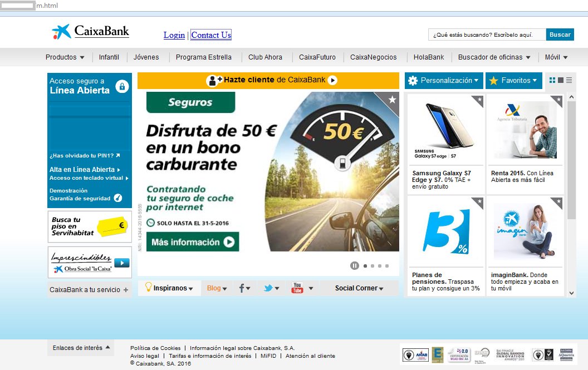The width and height of the screenshot is (588, 370).
Task: Open the Infantil menu item
Action: (109, 57)
